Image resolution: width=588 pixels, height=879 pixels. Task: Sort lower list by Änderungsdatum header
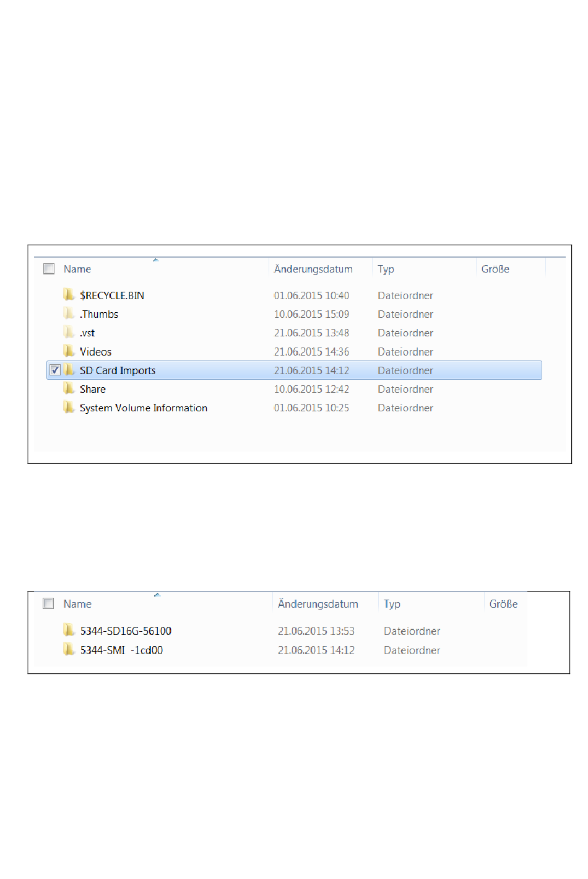[318, 604]
